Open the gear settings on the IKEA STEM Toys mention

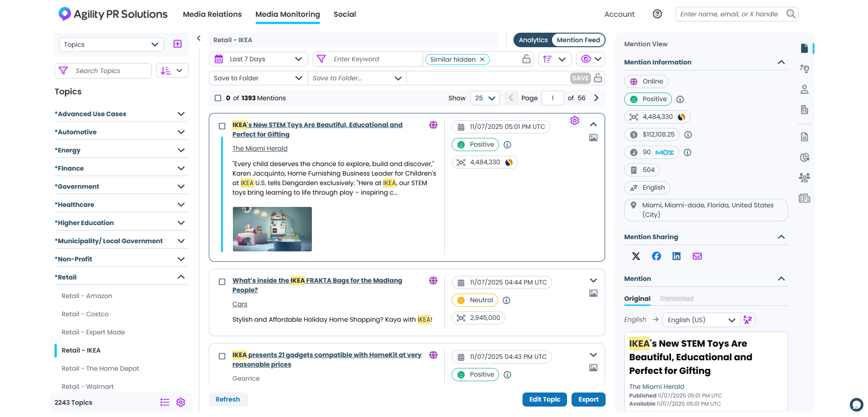575,121
